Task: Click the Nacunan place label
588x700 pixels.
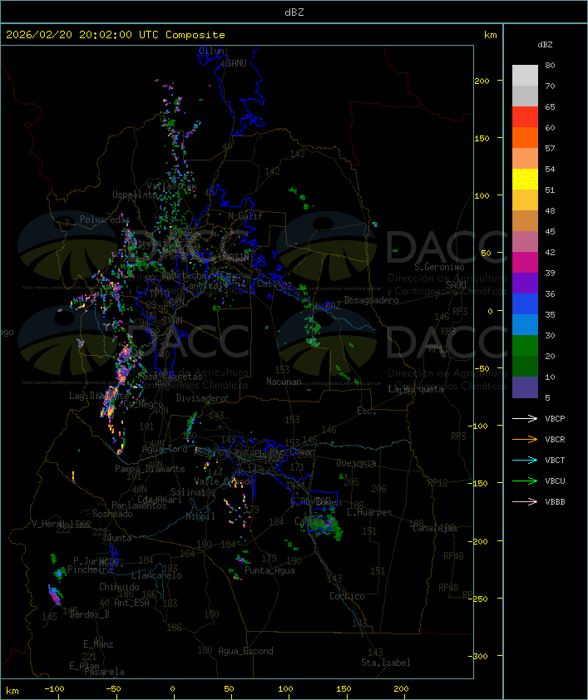Action: pos(284,382)
